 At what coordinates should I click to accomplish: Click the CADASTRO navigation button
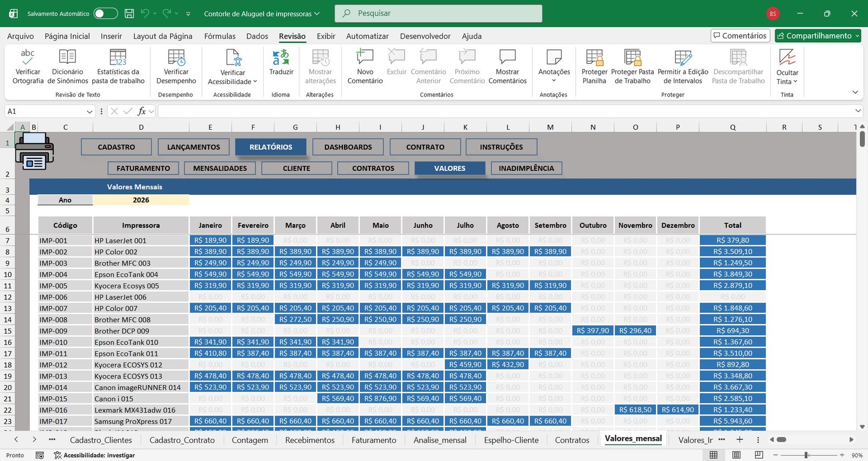pos(116,147)
